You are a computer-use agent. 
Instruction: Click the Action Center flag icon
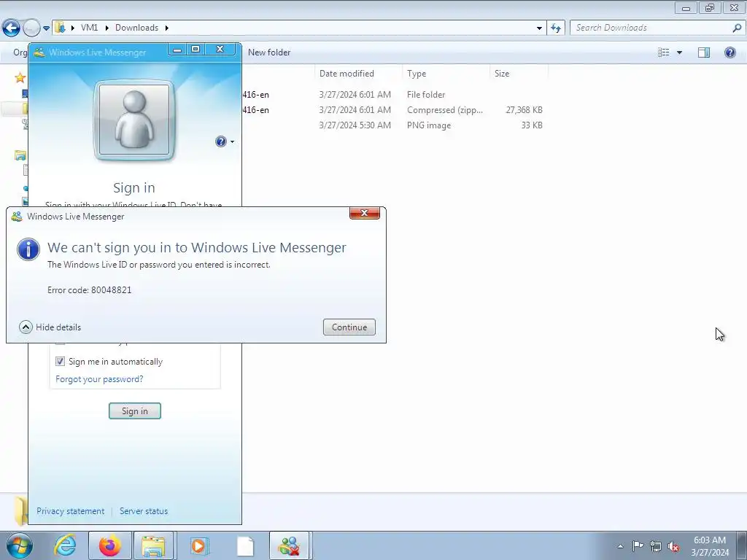click(638, 545)
